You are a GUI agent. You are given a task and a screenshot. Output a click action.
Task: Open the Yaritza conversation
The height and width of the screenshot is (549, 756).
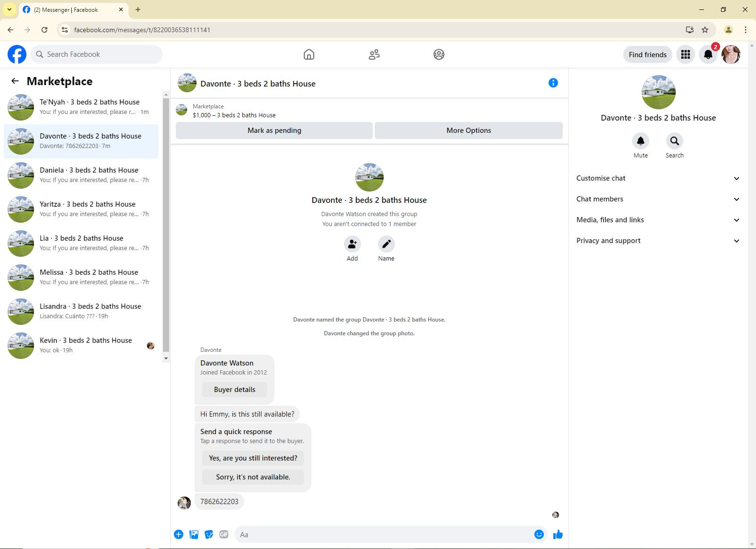click(81, 209)
